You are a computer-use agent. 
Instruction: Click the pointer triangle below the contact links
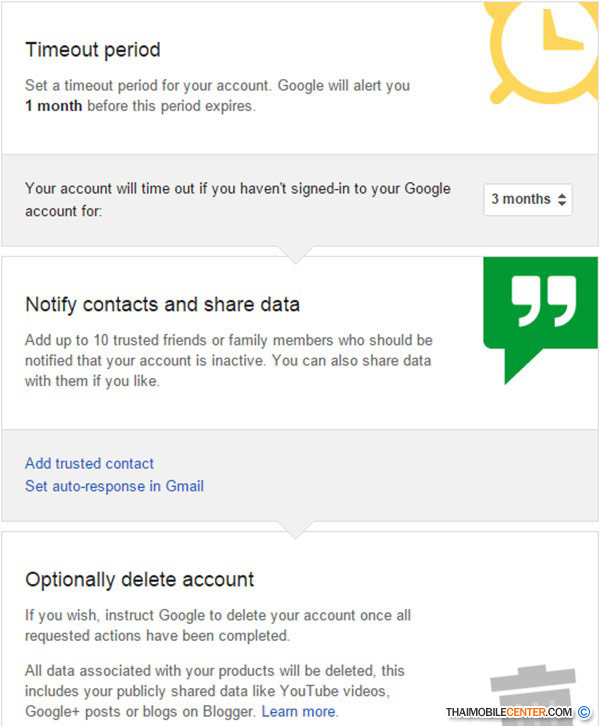coord(293,529)
